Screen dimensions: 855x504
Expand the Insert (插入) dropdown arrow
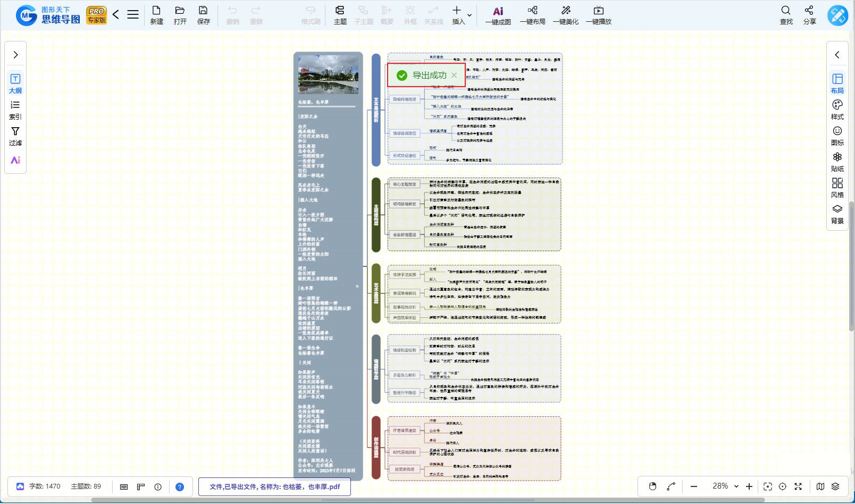(x=470, y=15)
